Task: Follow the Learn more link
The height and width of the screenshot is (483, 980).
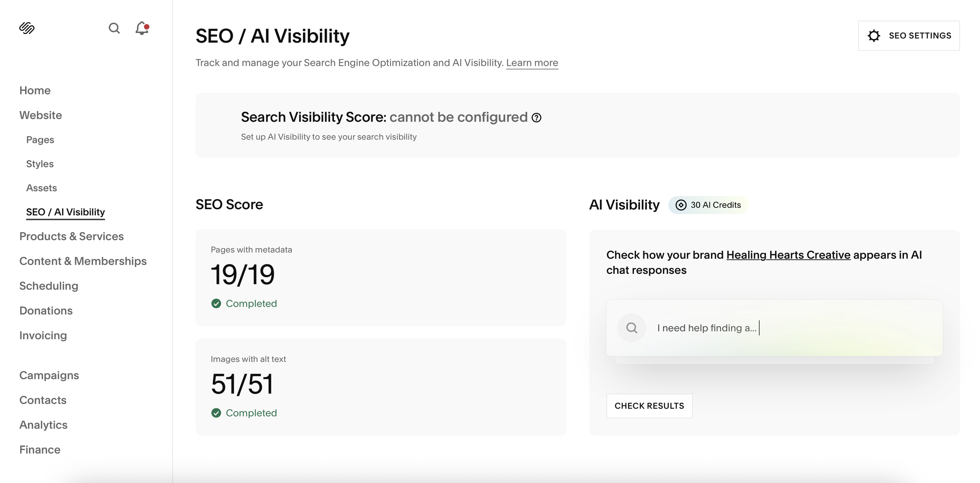Action: click(x=532, y=63)
